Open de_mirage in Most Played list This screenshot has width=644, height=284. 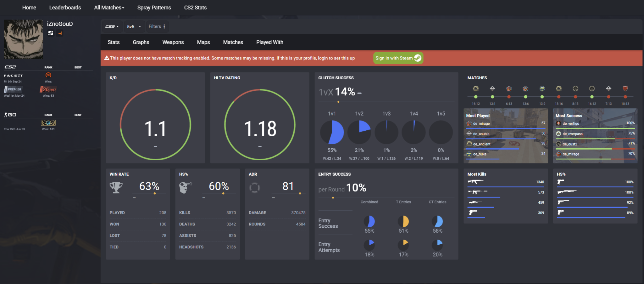pyautogui.click(x=481, y=123)
